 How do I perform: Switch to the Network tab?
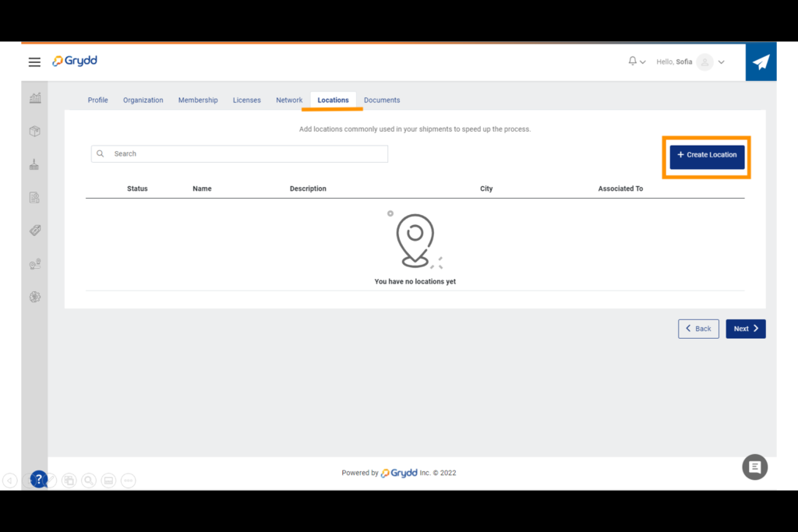pos(289,100)
